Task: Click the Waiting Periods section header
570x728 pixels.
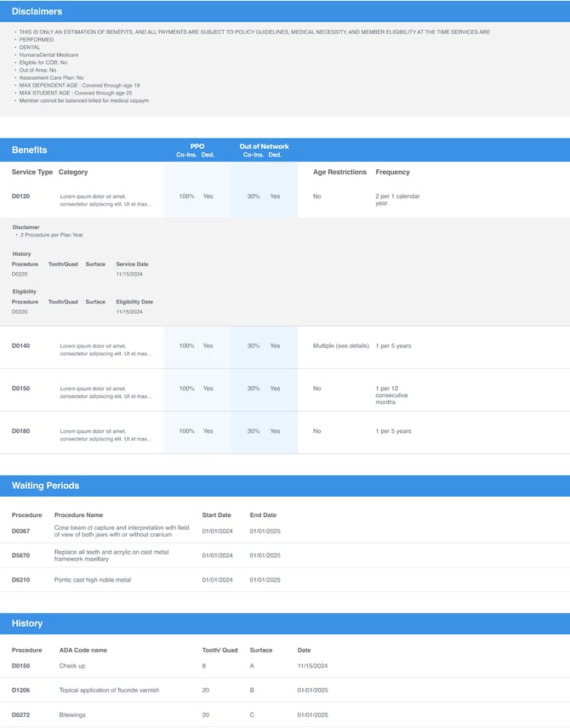Action: coord(45,486)
